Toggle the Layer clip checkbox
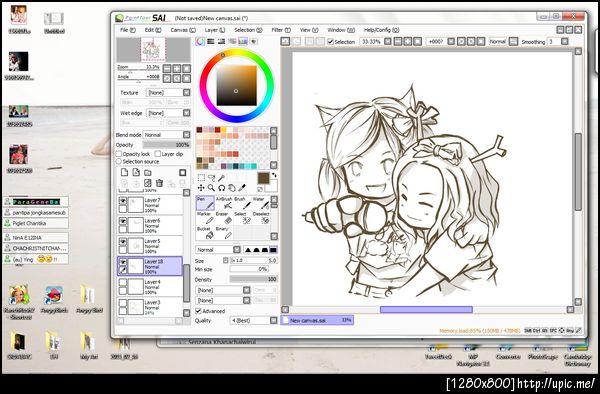The height and width of the screenshot is (394, 600). [x=158, y=154]
